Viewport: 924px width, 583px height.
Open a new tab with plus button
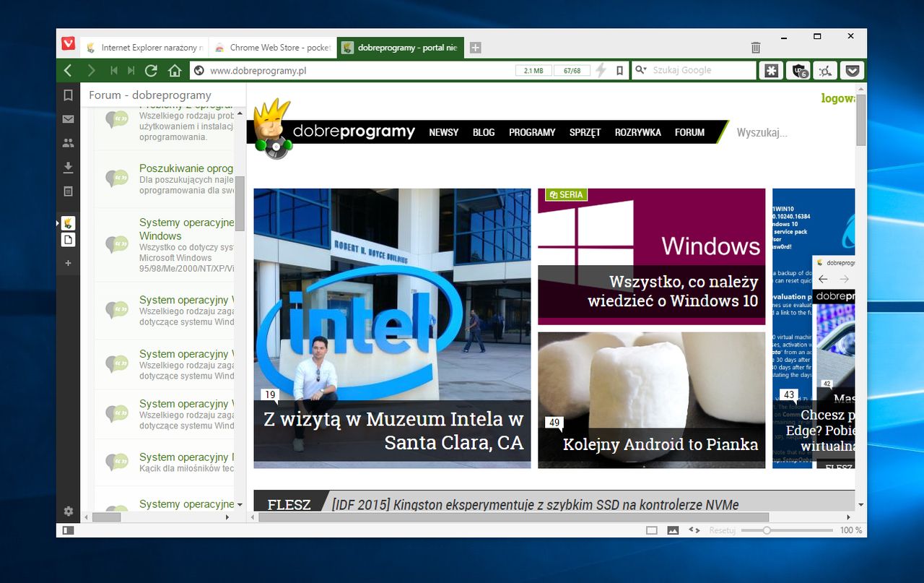(475, 48)
